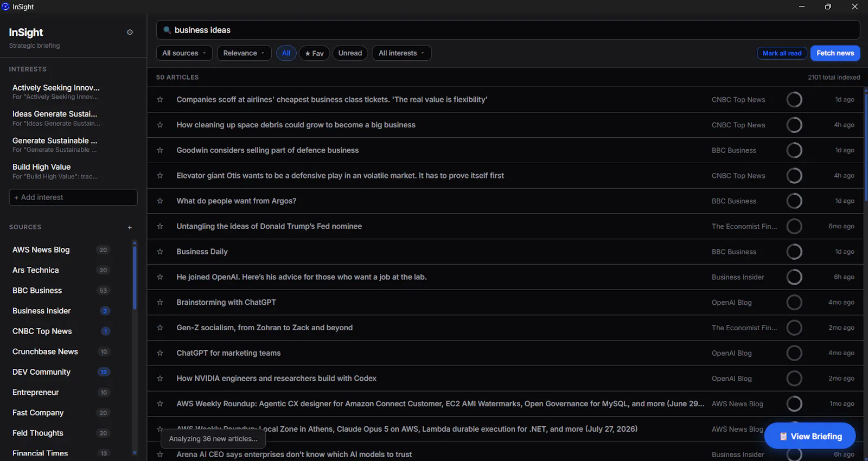The width and height of the screenshot is (868, 461).
Task: Star the 'He joined OpenAI' article
Action: [x=160, y=277]
